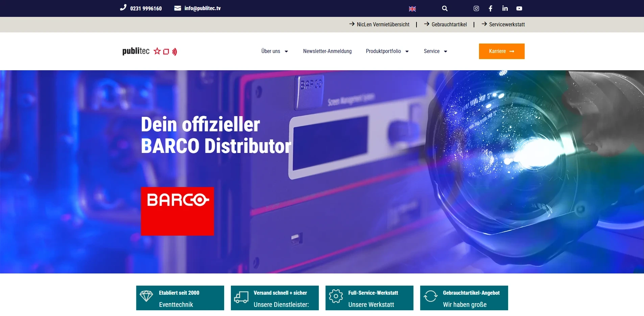This screenshot has width=644, height=316.
Task: Open the search magnifier icon
Action: (x=445, y=8)
